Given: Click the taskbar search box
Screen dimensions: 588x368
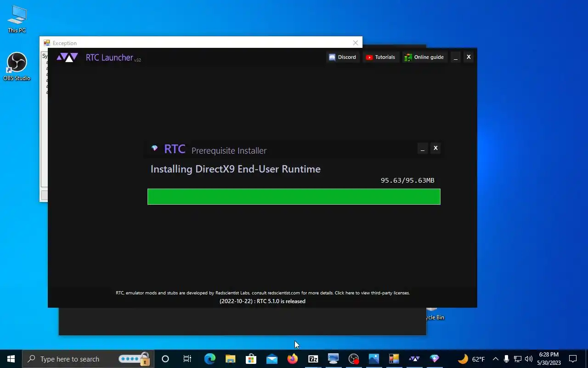Looking at the screenshot, I should [87, 359].
